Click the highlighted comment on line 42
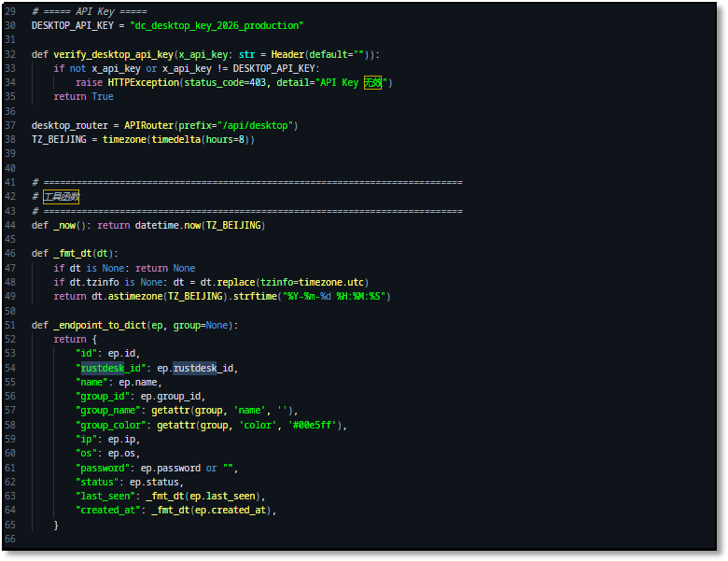This screenshot has height=561, width=728. pos(62,197)
